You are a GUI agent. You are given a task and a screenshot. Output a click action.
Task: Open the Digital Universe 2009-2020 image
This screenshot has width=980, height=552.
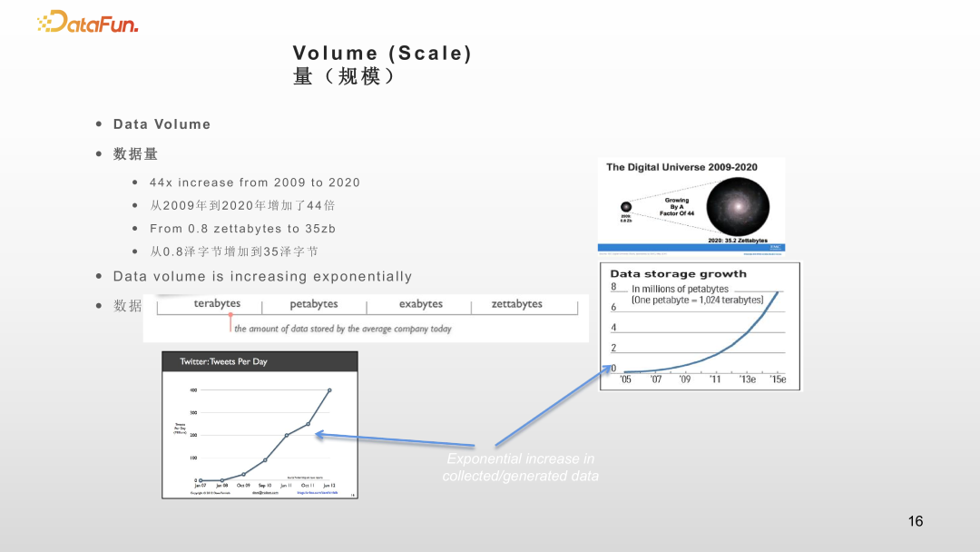[691, 204]
